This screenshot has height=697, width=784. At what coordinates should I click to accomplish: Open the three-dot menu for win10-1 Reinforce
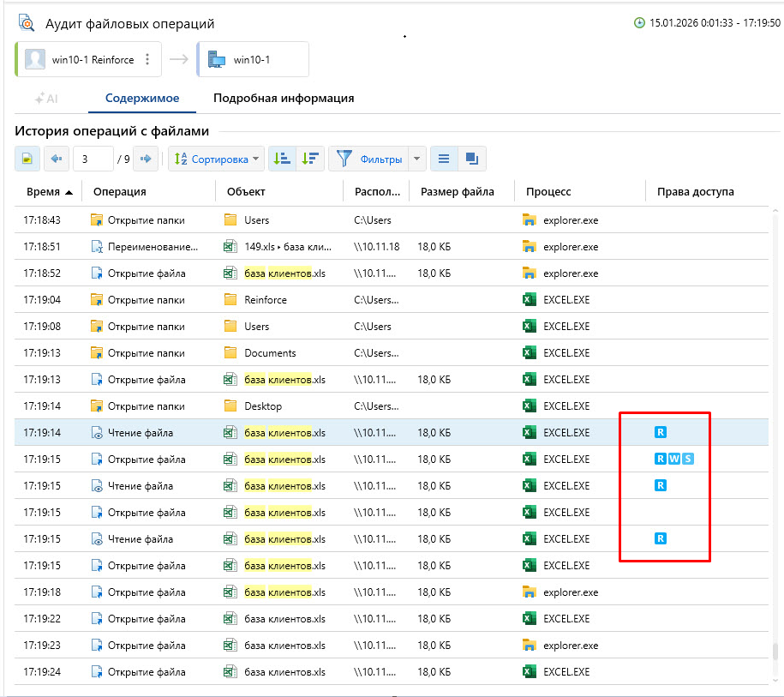(x=147, y=60)
